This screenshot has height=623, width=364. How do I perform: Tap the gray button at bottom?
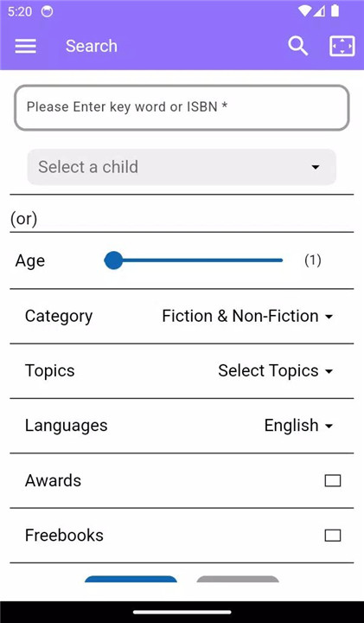(x=238, y=579)
